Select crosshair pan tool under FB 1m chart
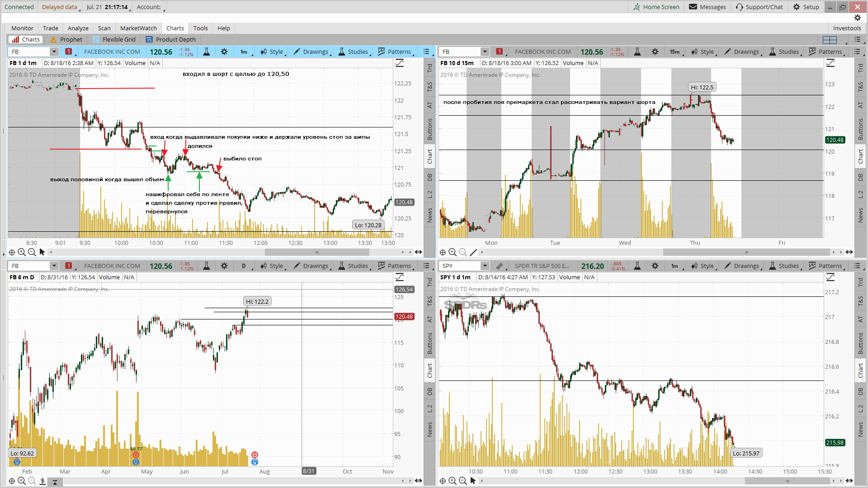 coord(12,252)
